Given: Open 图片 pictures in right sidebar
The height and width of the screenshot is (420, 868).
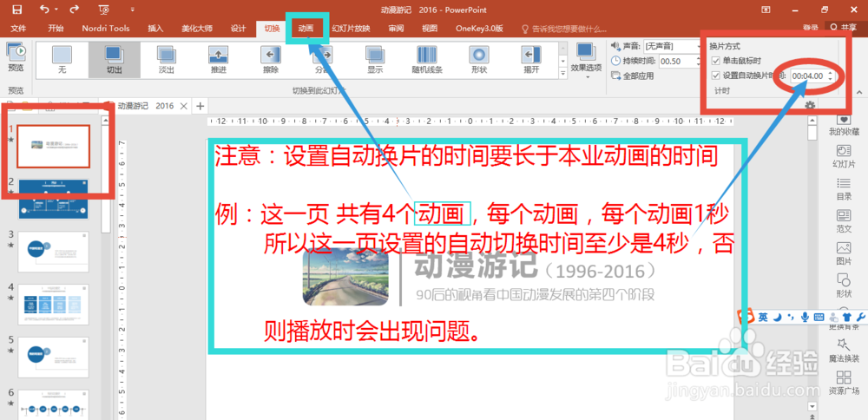Looking at the screenshot, I should (844, 253).
